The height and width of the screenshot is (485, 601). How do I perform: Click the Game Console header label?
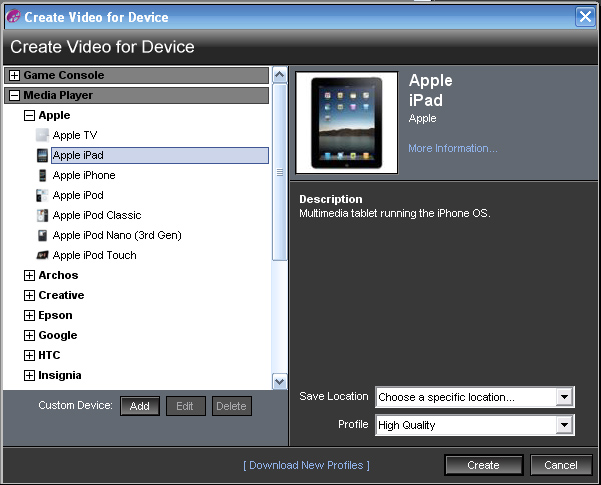pos(64,75)
